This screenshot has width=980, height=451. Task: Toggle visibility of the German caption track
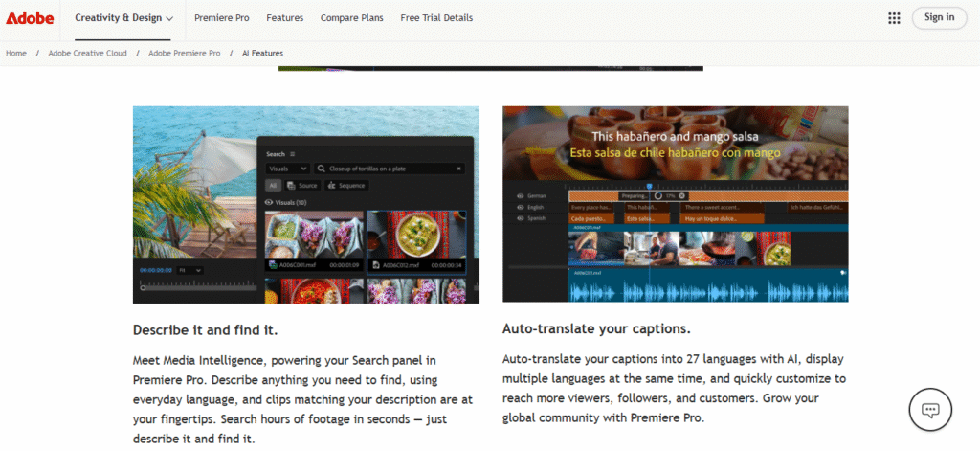click(x=520, y=195)
